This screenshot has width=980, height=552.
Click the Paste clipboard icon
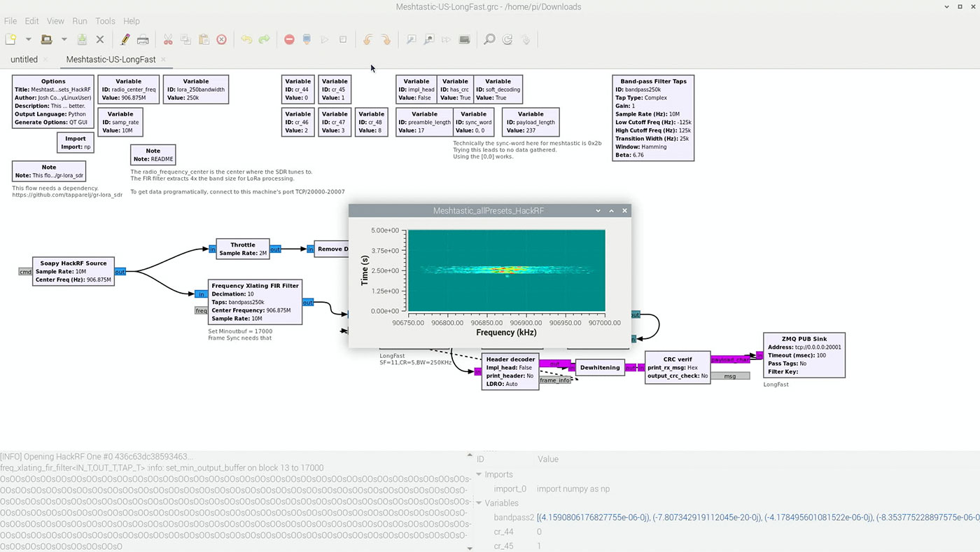[204, 40]
